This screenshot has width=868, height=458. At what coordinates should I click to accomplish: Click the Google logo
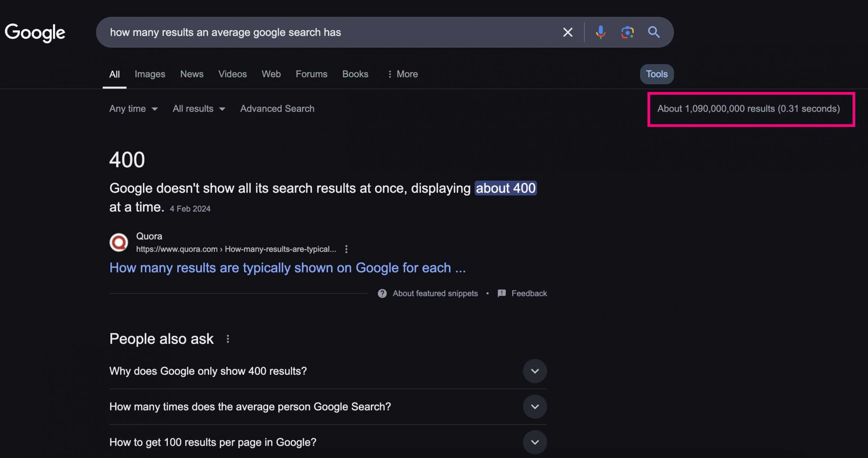pyautogui.click(x=35, y=33)
